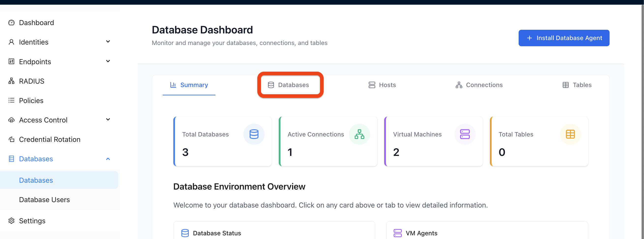Screen dimensions: 644x239
Task: Click the Total Tables card value 0
Action: (x=502, y=152)
